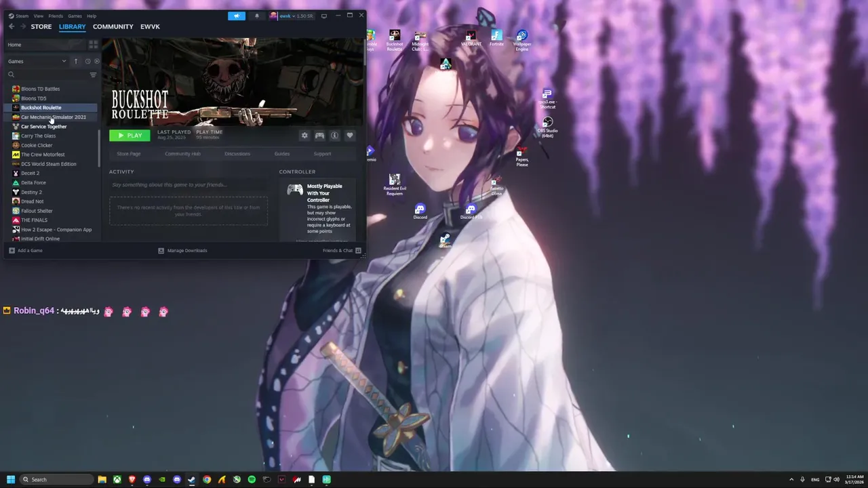868x488 pixels.
Task: Start Buckshot Roulette with the PLAY button
Action: (130, 136)
